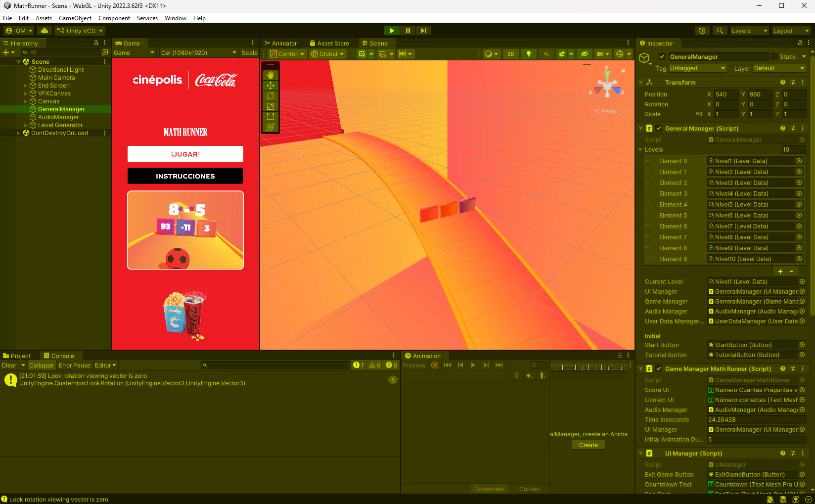Screen dimensions: 815x504
Task: Click the Pause button in top toolbar
Action: pyautogui.click(x=407, y=31)
